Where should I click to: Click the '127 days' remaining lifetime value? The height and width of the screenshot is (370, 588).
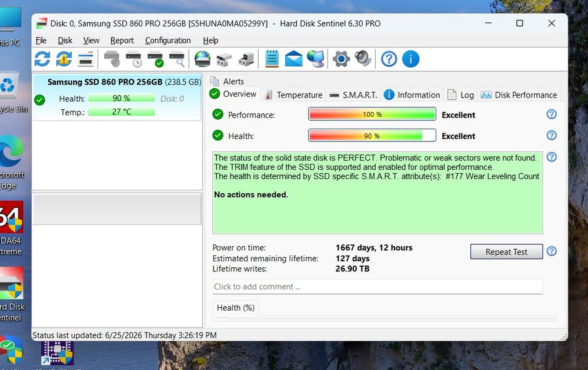click(352, 258)
